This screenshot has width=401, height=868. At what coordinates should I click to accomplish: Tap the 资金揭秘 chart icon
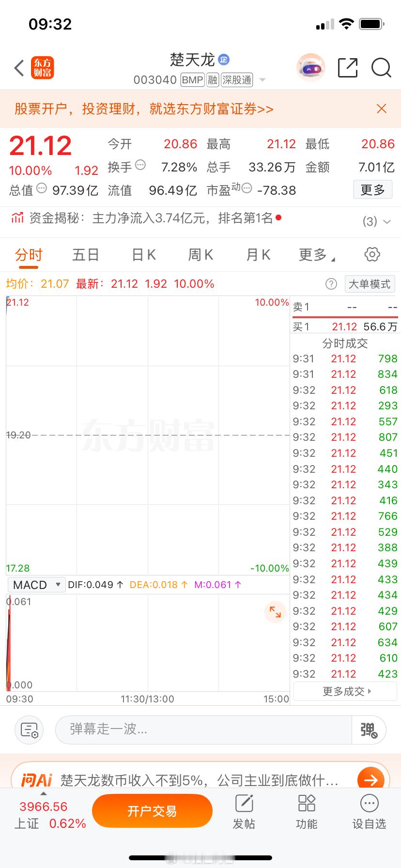17,218
